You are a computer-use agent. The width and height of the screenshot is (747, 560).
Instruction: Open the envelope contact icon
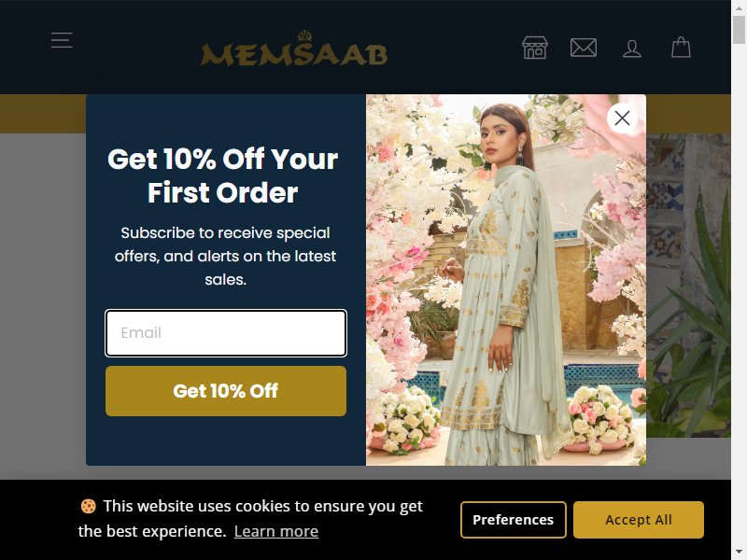point(584,48)
